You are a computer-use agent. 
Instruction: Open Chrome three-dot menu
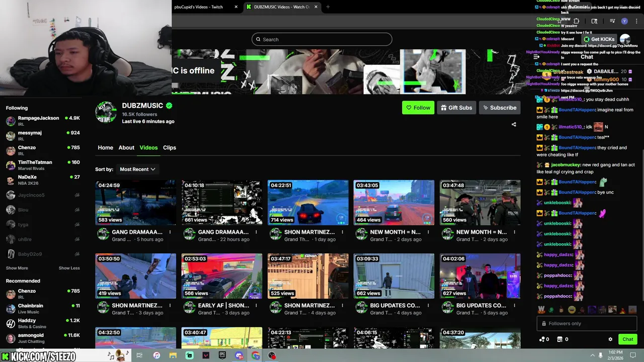(636, 21)
